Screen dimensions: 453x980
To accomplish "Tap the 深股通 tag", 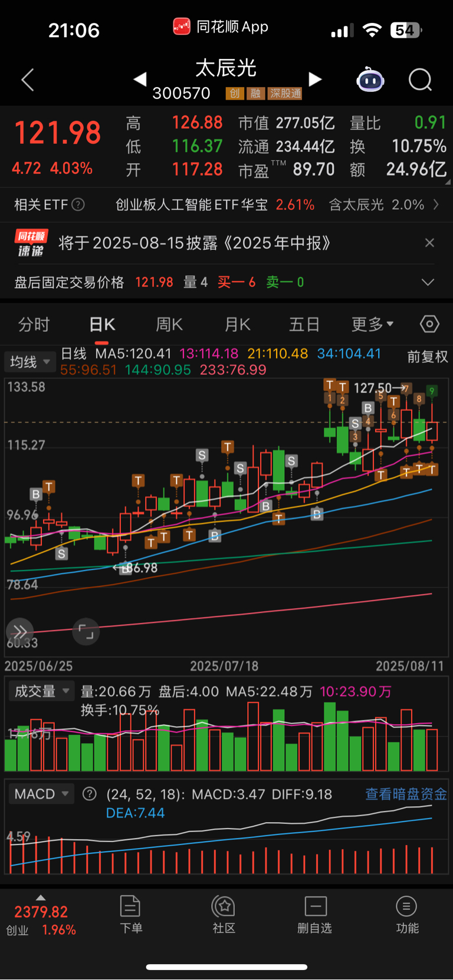I will click(x=285, y=93).
